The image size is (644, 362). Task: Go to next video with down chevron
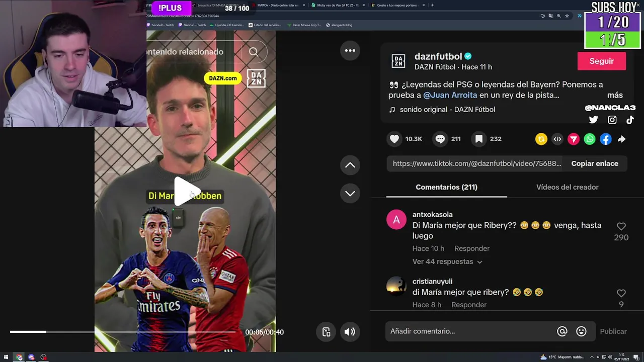350,193
